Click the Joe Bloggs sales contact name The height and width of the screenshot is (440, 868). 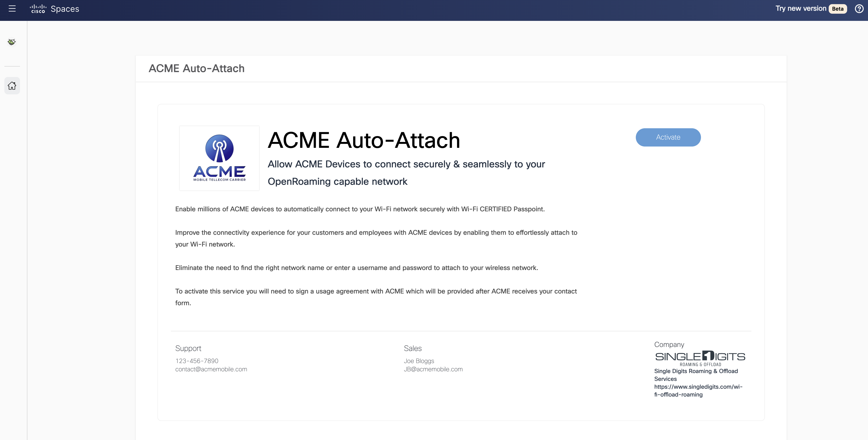[x=419, y=361]
